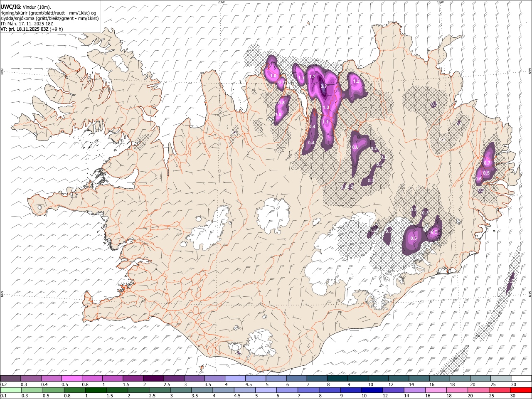Click bottom legend pale green swatch between 0.1 and 0.3

pos(11,390)
